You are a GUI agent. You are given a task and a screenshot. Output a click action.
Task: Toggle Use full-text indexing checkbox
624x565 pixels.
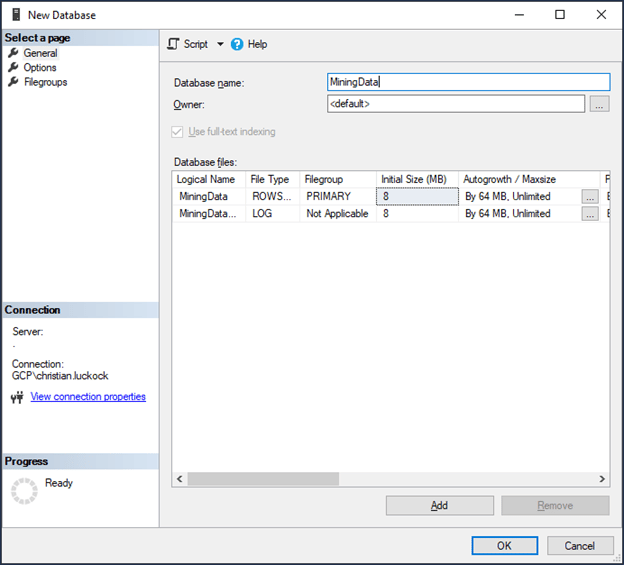click(x=178, y=132)
